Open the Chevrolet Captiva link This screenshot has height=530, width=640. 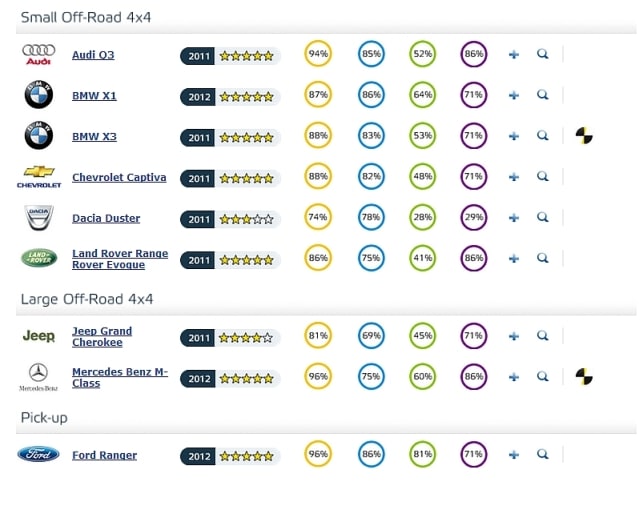[x=119, y=177]
